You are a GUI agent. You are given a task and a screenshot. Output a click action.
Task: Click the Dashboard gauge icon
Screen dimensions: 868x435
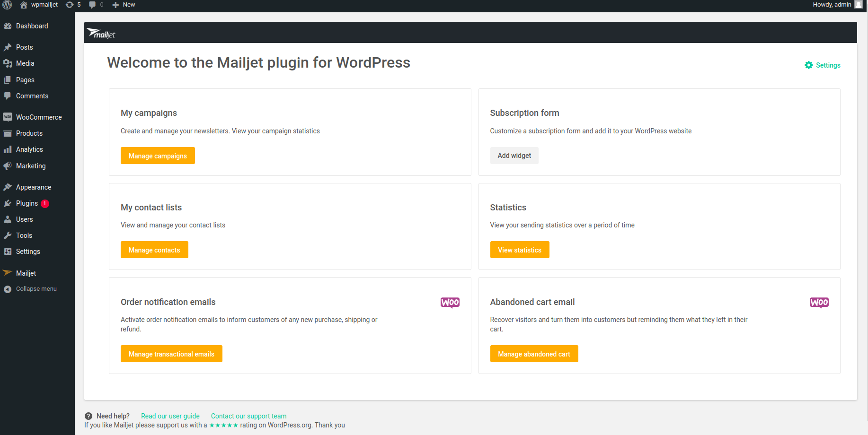tap(8, 26)
